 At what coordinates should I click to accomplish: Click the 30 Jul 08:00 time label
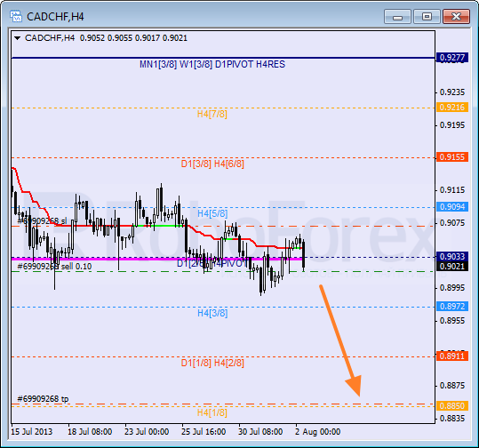(260, 432)
